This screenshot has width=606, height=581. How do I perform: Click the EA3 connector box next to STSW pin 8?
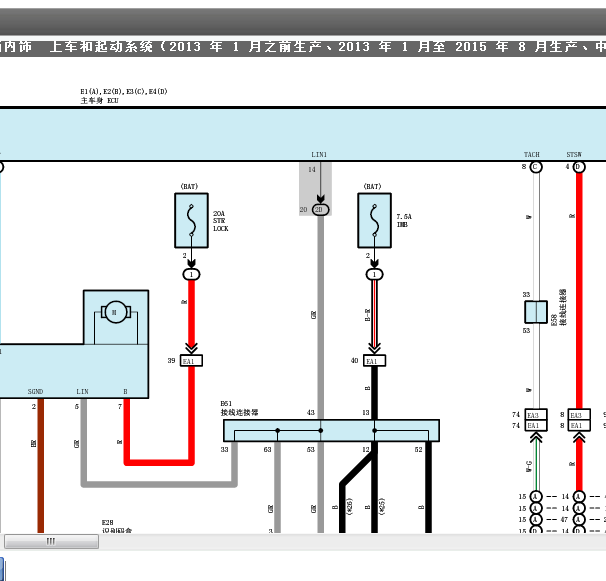point(579,415)
